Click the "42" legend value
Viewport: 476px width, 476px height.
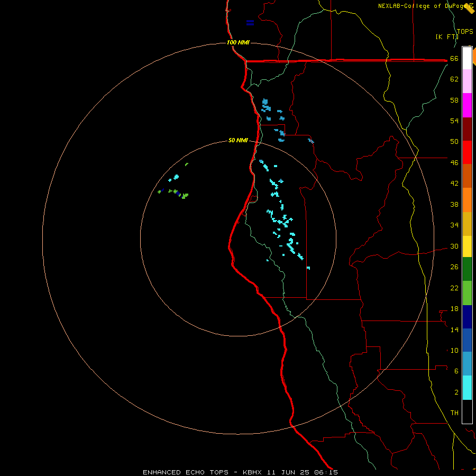(454, 184)
